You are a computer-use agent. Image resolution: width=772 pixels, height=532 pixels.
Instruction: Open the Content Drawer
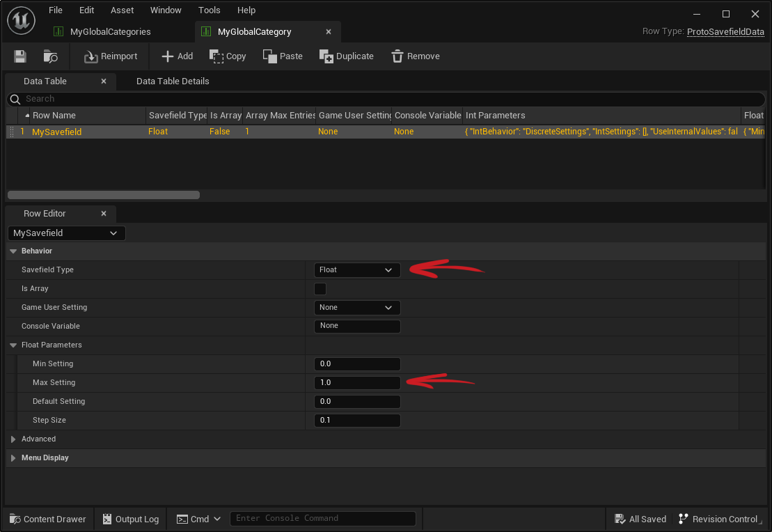tap(48, 519)
